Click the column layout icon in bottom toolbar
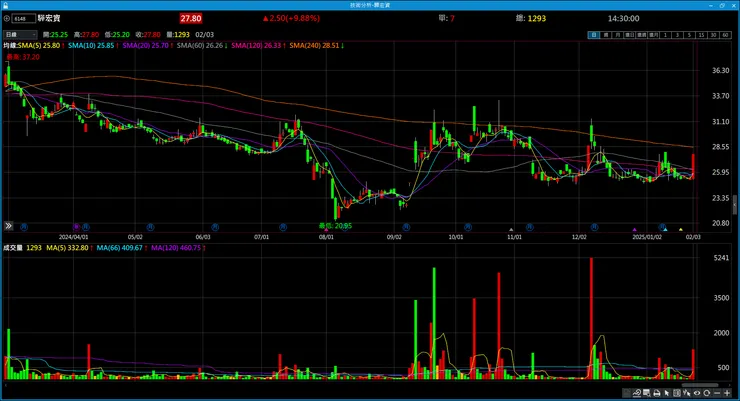 tap(677, 393)
